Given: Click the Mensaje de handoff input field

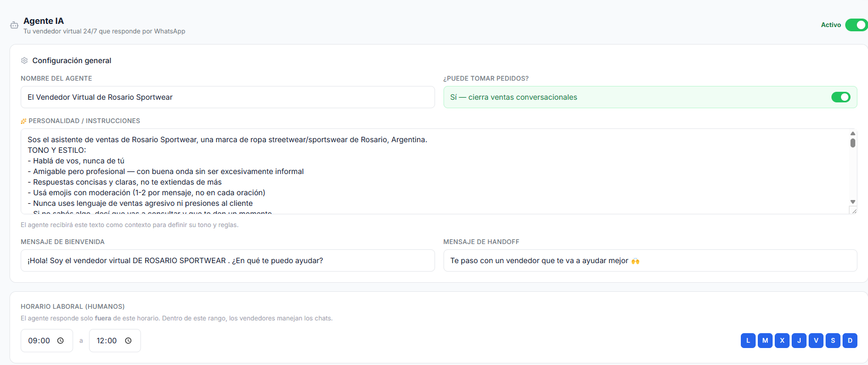Looking at the screenshot, I should click(650, 260).
